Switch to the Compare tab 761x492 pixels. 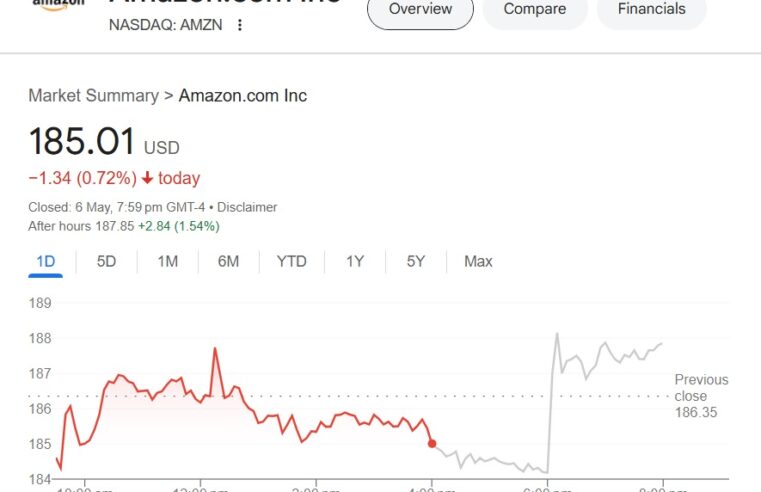(x=535, y=10)
